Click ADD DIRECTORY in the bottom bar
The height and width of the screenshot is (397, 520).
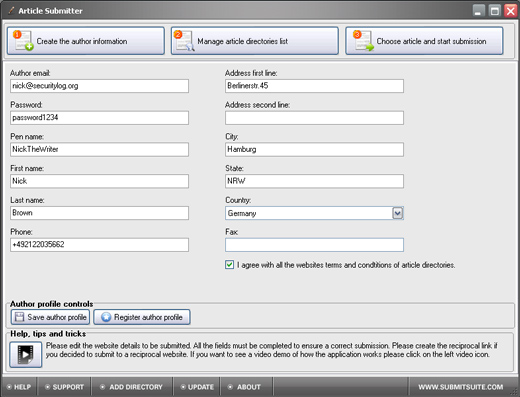(x=131, y=387)
